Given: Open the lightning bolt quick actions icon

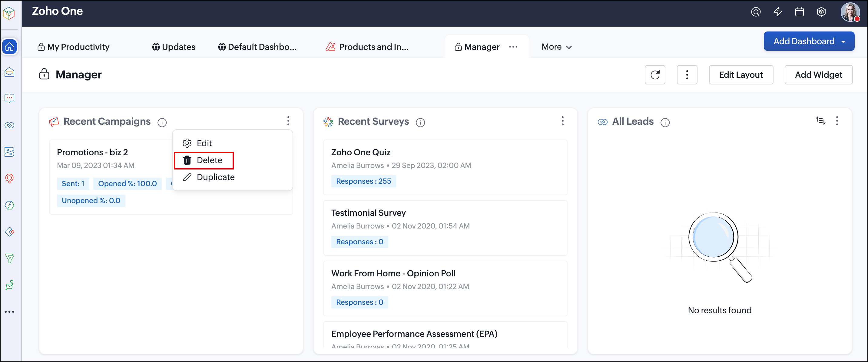Looking at the screenshot, I should [777, 12].
